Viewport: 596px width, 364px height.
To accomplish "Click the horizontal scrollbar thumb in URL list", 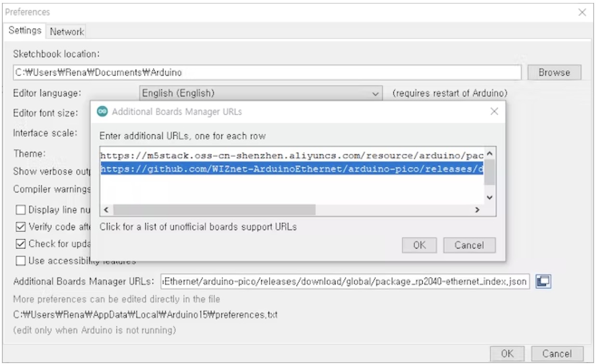I will point(214,210).
